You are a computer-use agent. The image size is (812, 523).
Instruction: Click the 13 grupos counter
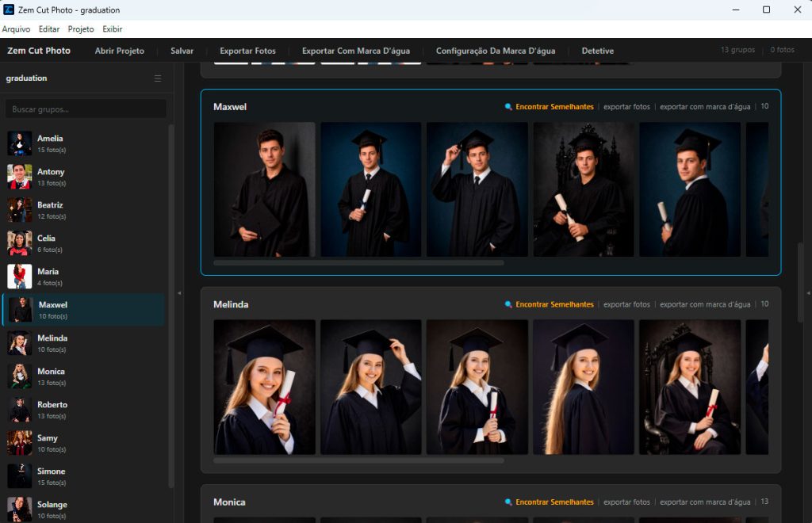[x=738, y=50]
